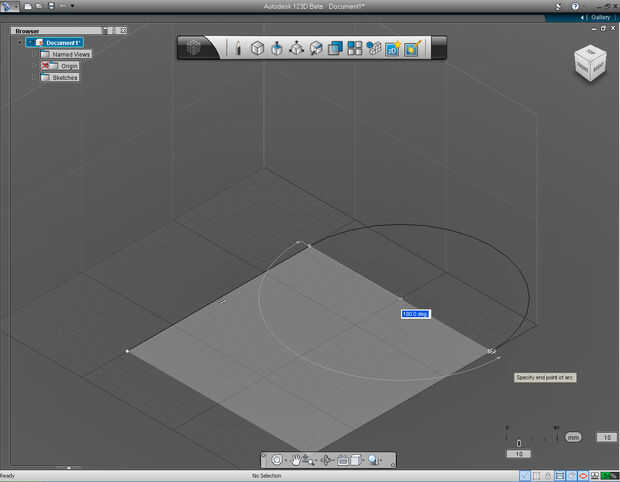Toggle Origin folder visibility in Browser

[x=46, y=66]
